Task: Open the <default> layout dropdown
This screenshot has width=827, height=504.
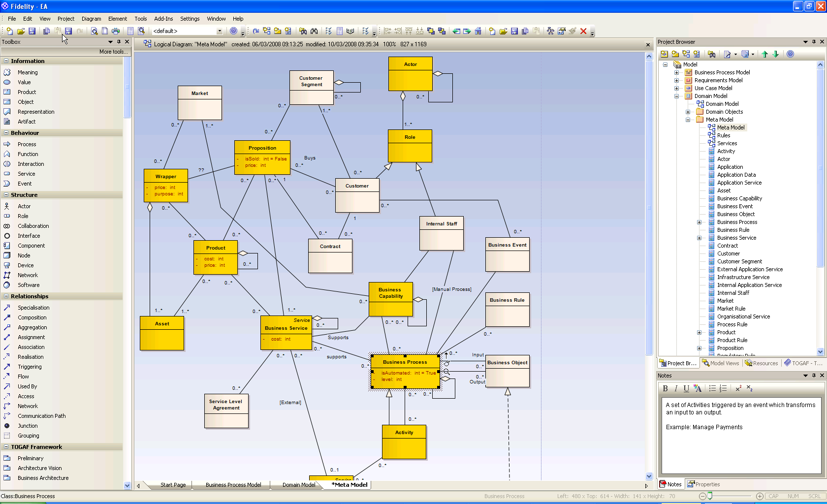Action: [x=220, y=31]
